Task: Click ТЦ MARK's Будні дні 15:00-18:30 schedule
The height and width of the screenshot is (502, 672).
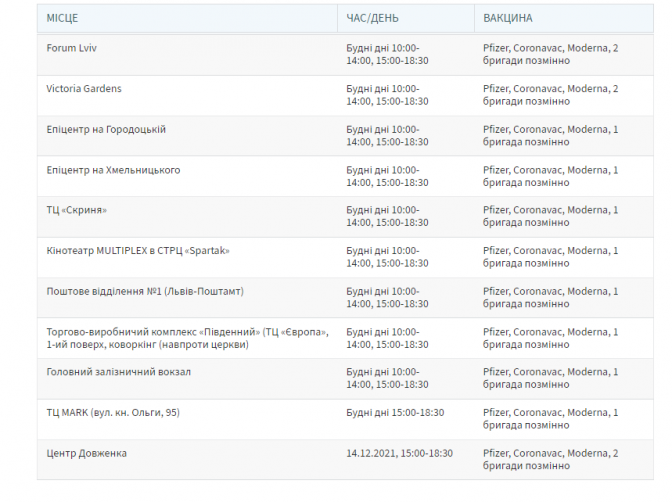Action: tap(395, 412)
